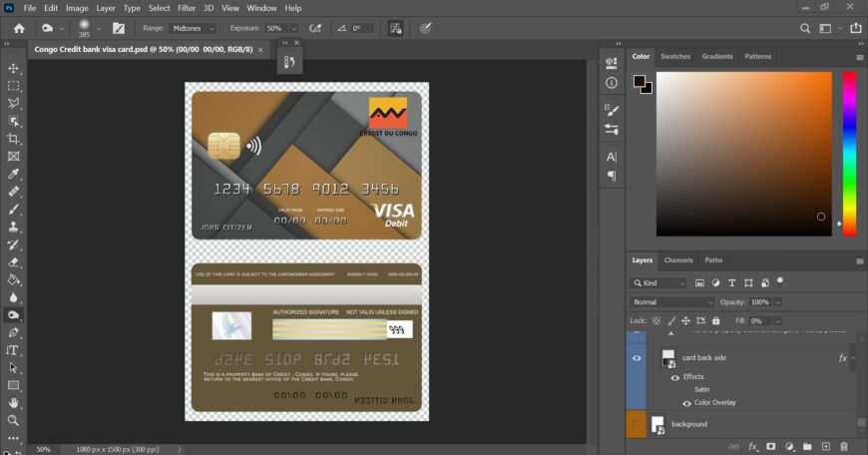Show the background layer
868x455 pixels.
[x=637, y=424]
